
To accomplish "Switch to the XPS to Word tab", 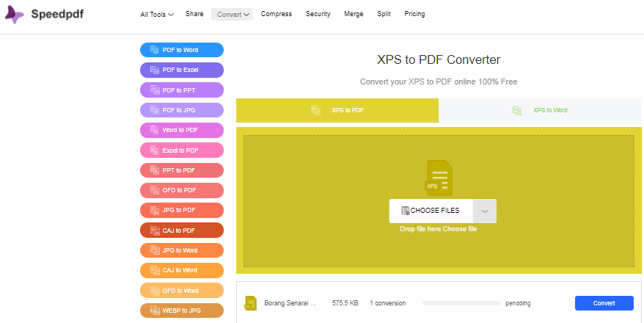I will pyautogui.click(x=540, y=110).
